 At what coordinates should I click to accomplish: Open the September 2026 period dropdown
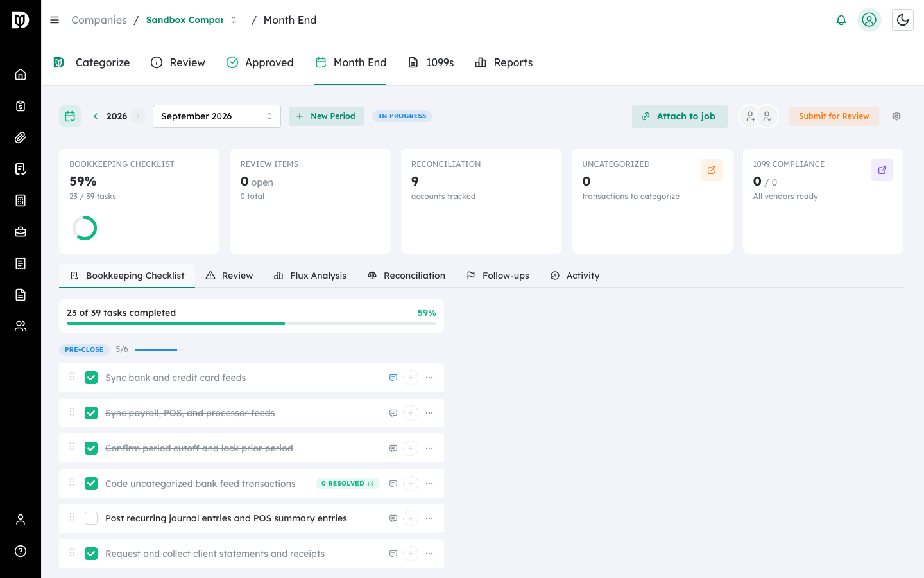(217, 116)
